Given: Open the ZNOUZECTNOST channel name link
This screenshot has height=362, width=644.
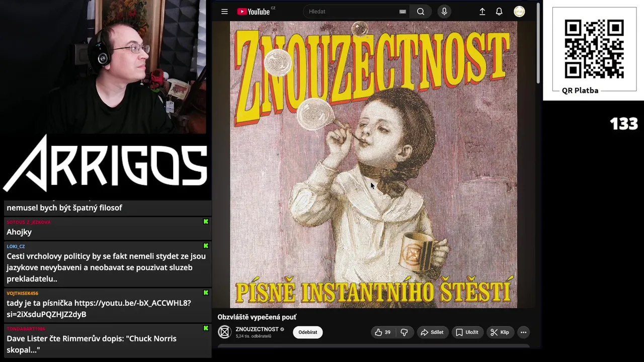Looking at the screenshot, I should (257, 329).
